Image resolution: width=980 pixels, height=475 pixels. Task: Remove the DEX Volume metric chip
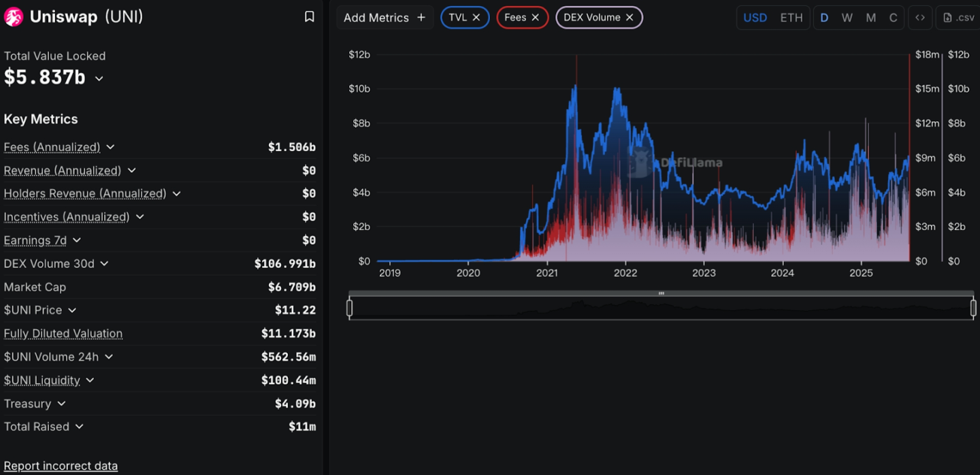click(x=630, y=18)
